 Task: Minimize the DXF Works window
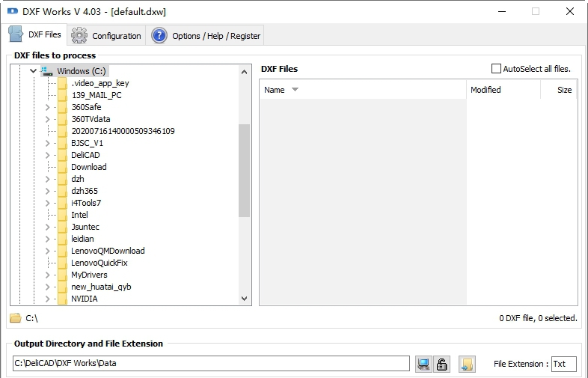pos(502,11)
